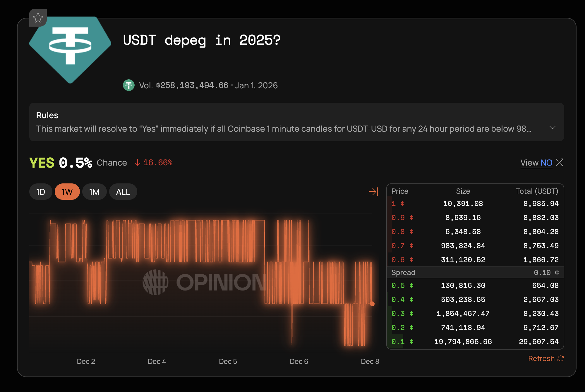The image size is (585, 392).
Task: Click the collapse arrow beside the order book
Action: coord(373,192)
